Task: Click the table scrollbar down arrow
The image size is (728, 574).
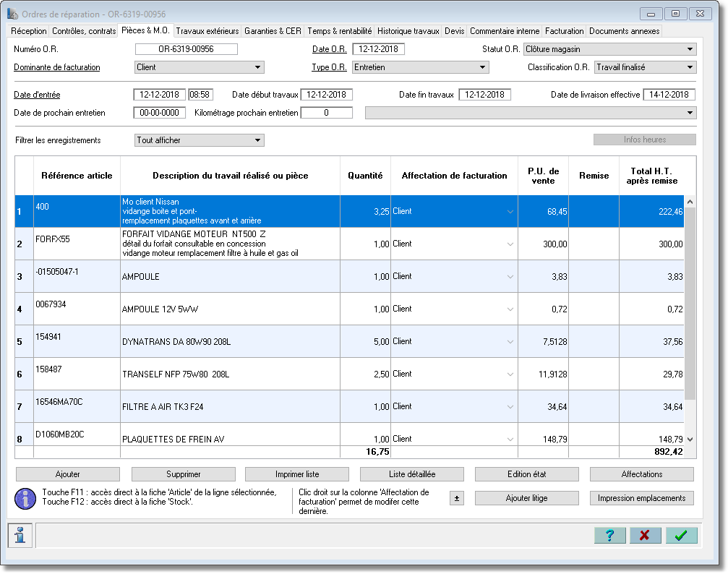Action: coord(690,440)
